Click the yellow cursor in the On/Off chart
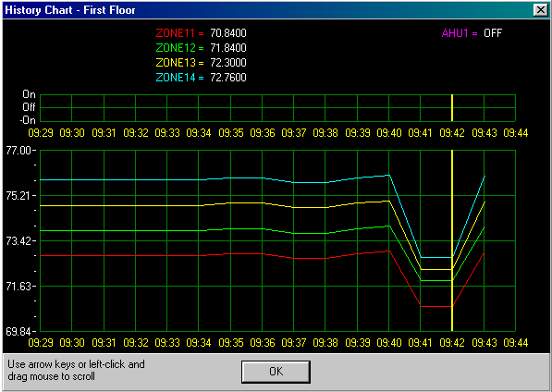The height and width of the screenshot is (392, 552). (x=452, y=108)
